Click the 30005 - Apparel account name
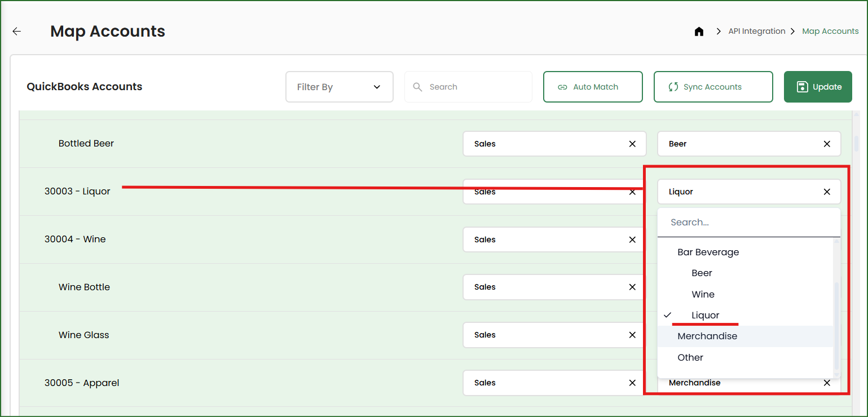Image resolution: width=868 pixels, height=417 pixels. [x=82, y=383]
